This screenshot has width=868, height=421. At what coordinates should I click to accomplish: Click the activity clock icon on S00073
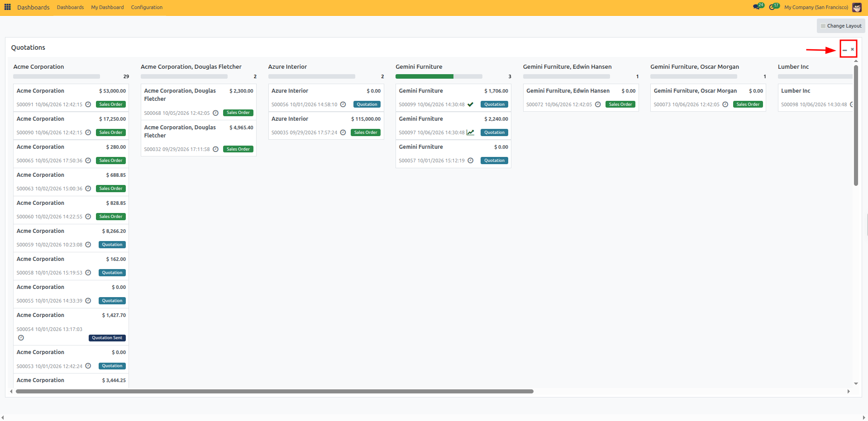[x=725, y=104]
